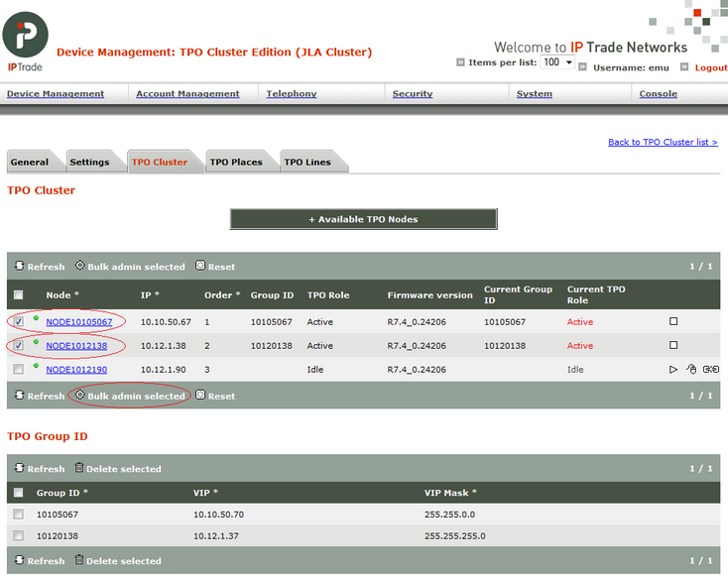Open the NODE1012138 link

[x=76, y=346]
